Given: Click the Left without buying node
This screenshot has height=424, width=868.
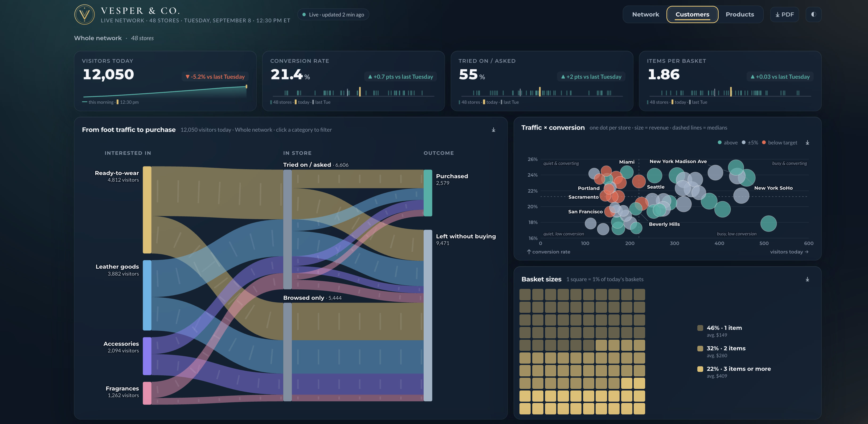Looking at the screenshot, I should (428, 315).
